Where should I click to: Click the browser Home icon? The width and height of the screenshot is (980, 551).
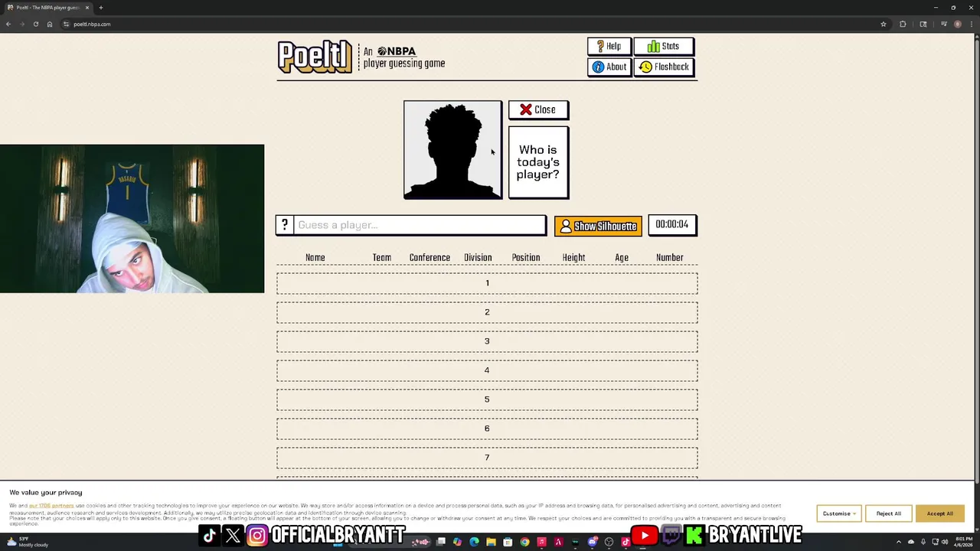50,24
